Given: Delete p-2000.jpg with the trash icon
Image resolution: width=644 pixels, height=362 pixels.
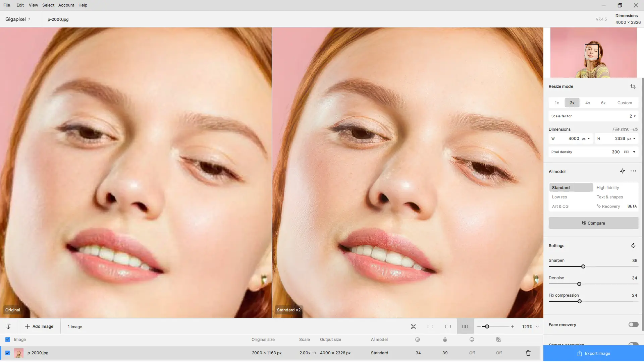Looking at the screenshot, I should 528,353.
